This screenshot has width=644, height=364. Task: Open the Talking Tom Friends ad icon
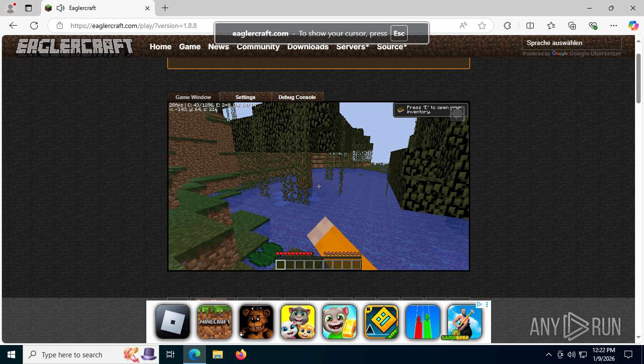pyautogui.click(x=298, y=322)
